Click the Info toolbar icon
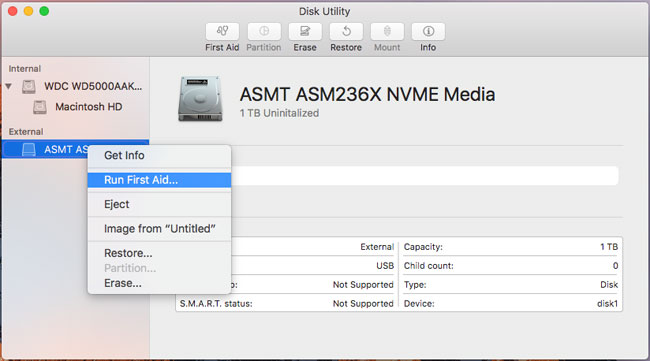650x361 pixels. pos(428,31)
